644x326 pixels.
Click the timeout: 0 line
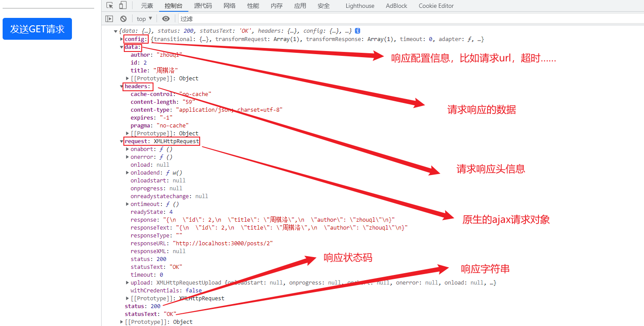[147, 275]
